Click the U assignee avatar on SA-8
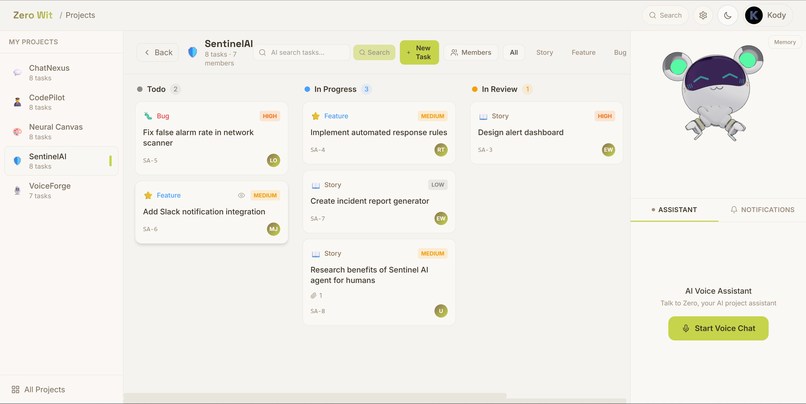Image resolution: width=806 pixels, height=404 pixels. (441, 310)
